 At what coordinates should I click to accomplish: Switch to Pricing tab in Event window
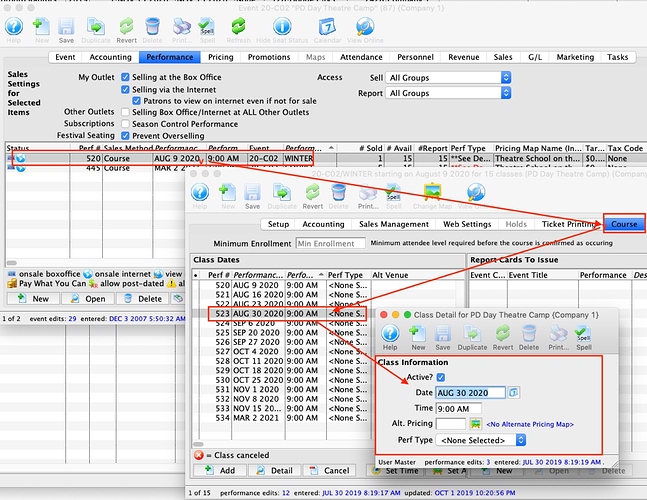click(x=220, y=57)
